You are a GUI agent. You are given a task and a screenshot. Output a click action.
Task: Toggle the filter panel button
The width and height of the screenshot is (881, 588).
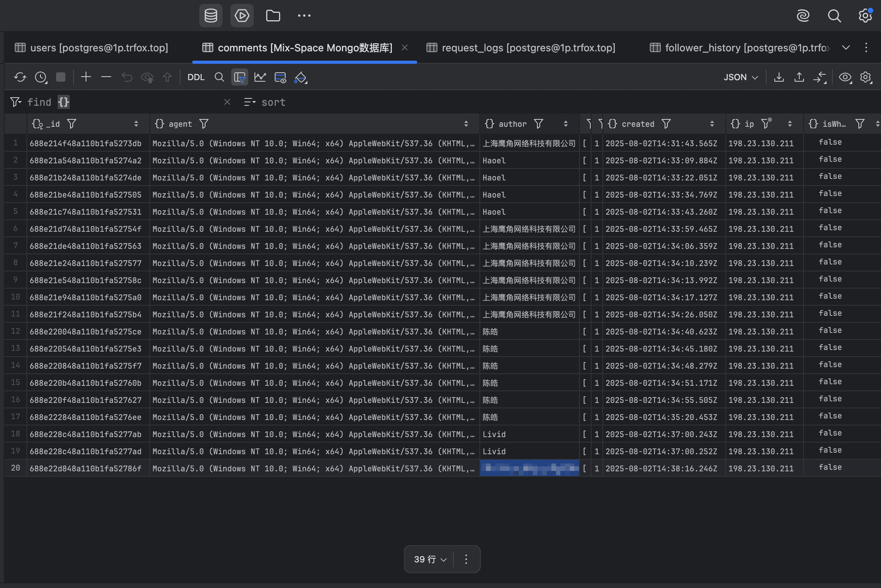[x=240, y=77]
